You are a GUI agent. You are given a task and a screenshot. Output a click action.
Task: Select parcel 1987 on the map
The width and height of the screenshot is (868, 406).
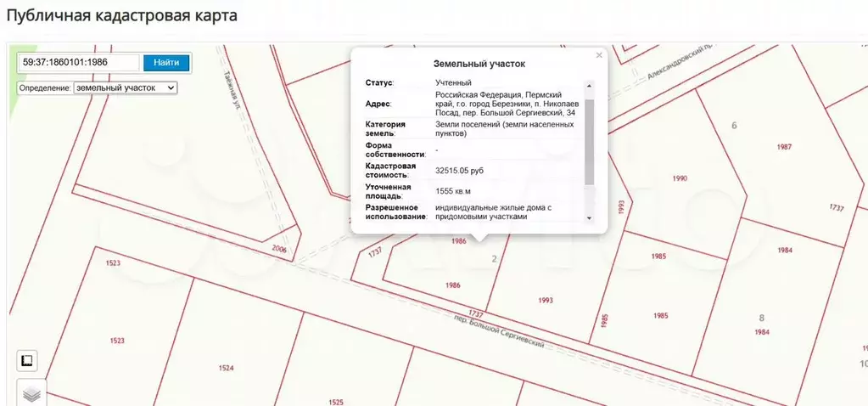tap(783, 147)
